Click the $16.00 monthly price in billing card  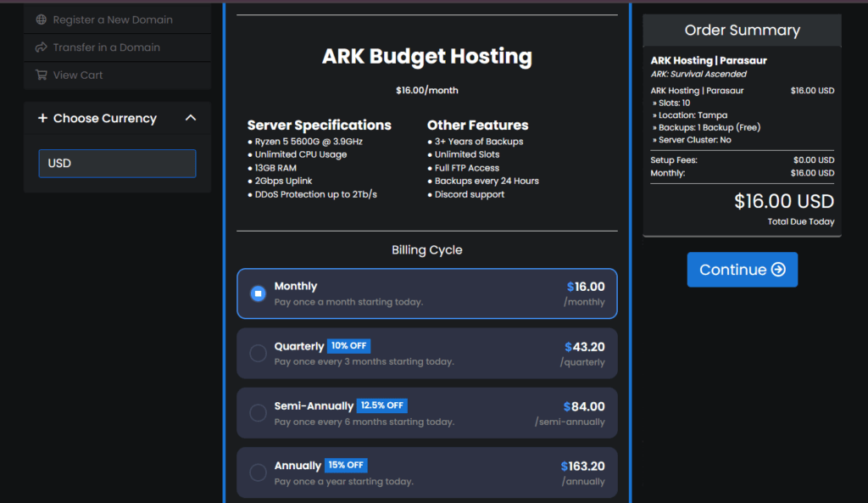point(586,287)
